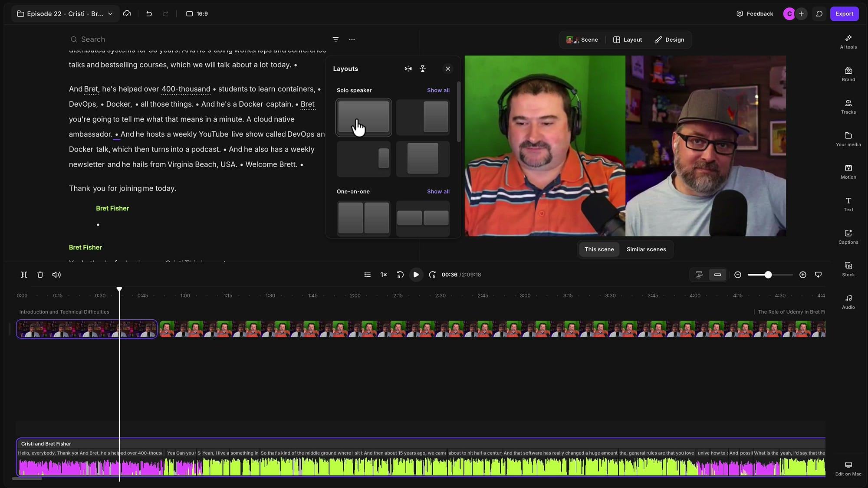Open script filter icon next to search
This screenshot has width=868, height=488.
click(x=335, y=39)
